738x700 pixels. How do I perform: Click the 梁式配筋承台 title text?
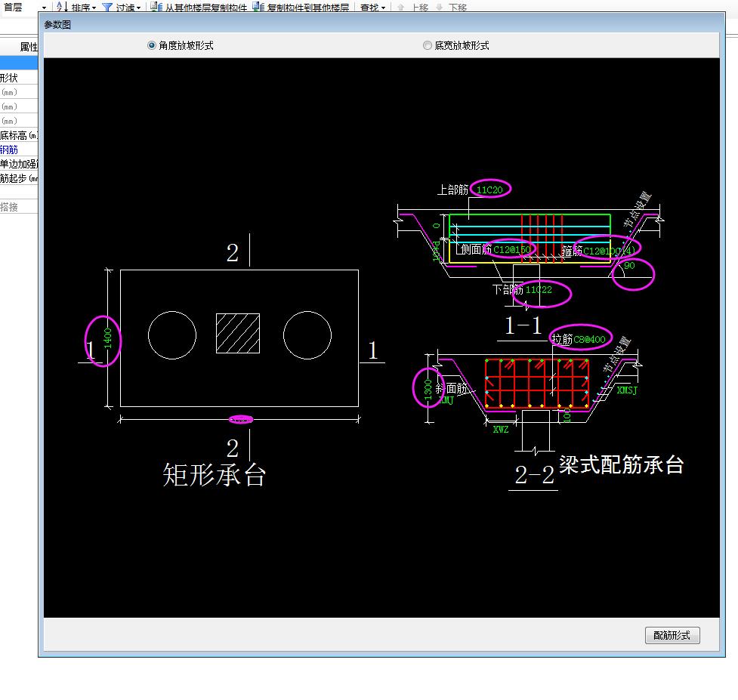tap(621, 465)
